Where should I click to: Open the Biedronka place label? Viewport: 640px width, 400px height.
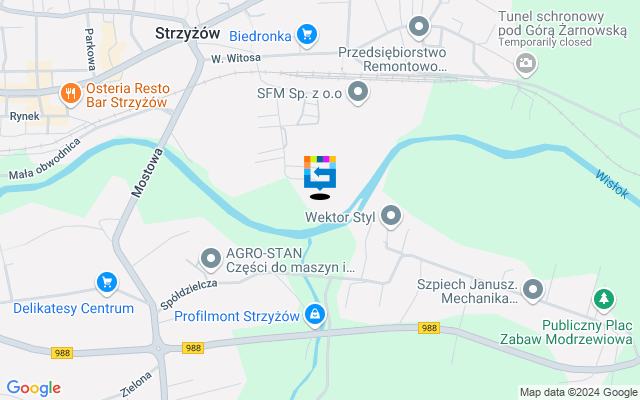(x=260, y=36)
